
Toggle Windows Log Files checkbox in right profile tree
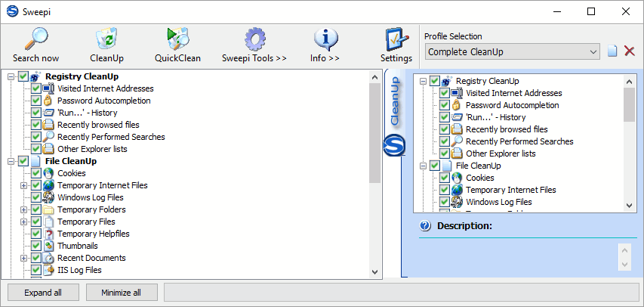coord(445,202)
